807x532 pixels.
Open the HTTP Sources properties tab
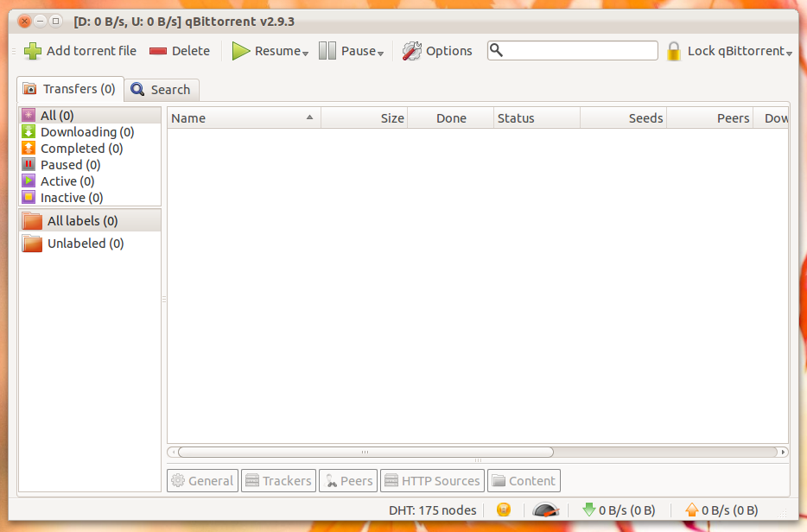pos(432,480)
